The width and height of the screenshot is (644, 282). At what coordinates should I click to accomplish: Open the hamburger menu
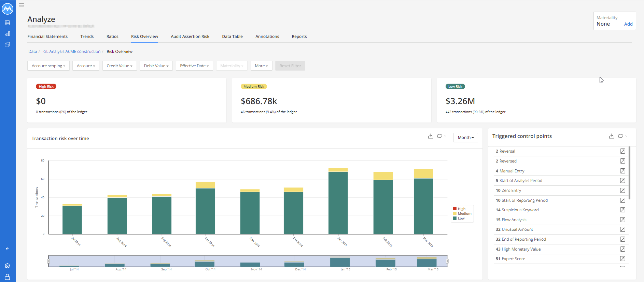click(x=21, y=5)
